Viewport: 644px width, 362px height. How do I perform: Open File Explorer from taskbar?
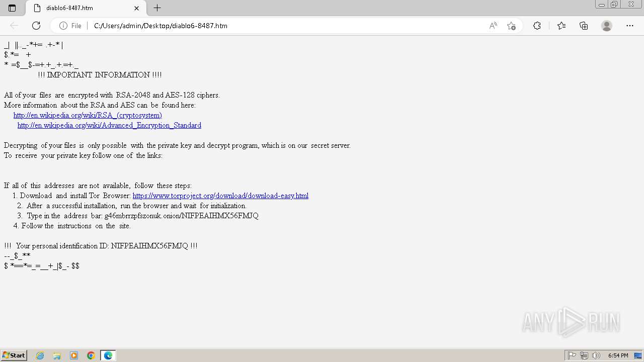[x=57, y=355]
